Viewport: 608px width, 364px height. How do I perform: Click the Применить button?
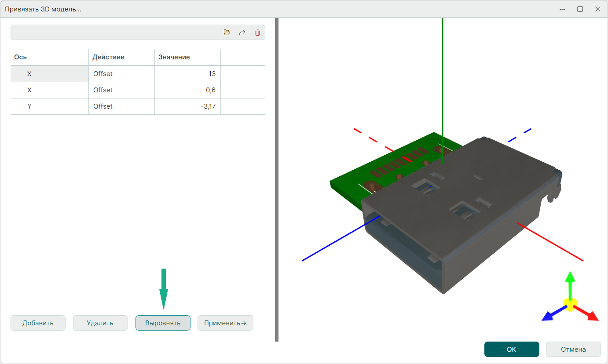pyautogui.click(x=225, y=323)
